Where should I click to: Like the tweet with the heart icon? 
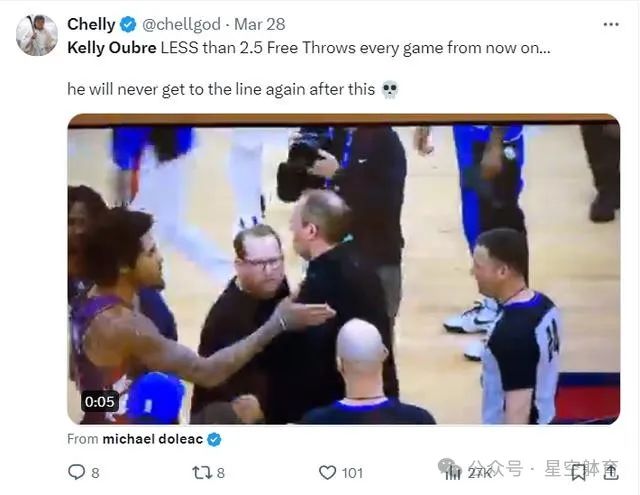pyautogui.click(x=327, y=473)
